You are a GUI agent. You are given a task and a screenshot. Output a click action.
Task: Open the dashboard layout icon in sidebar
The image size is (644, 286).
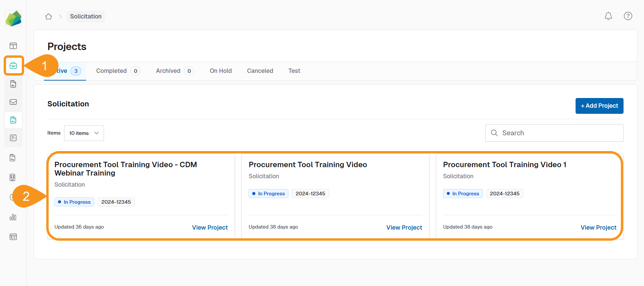pyautogui.click(x=13, y=46)
